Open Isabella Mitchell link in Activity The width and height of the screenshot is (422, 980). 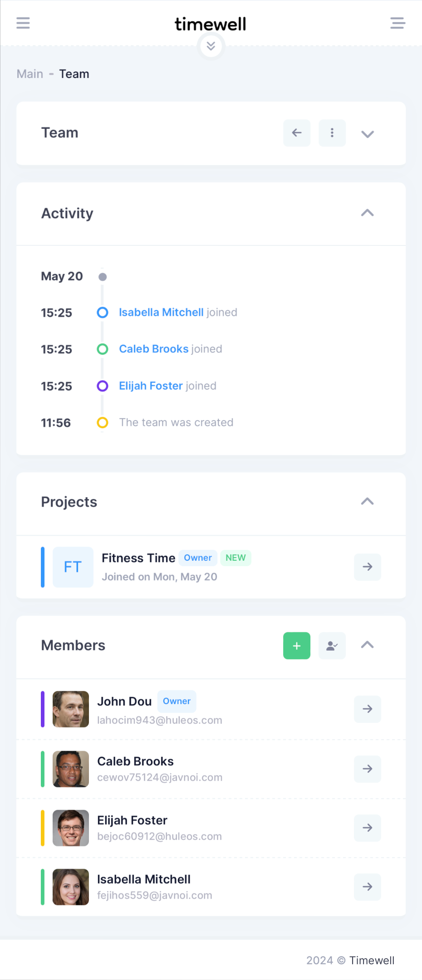click(x=161, y=312)
